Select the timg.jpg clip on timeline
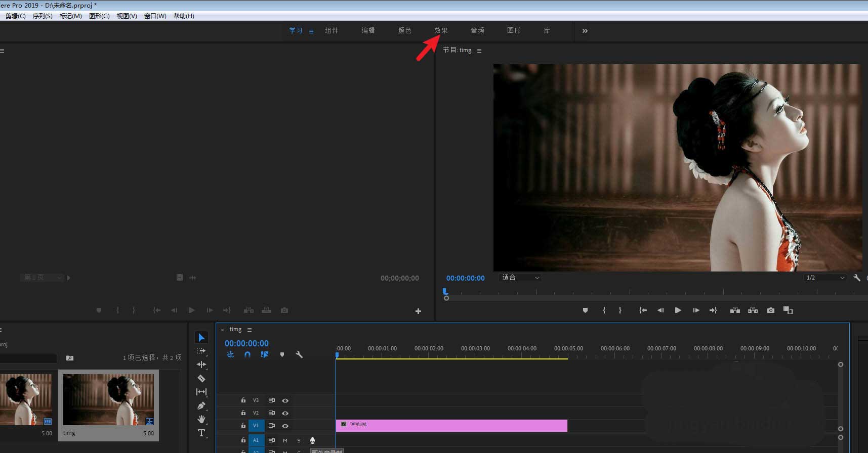Image resolution: width=868 pixels, height=453 pixels. 451,425
